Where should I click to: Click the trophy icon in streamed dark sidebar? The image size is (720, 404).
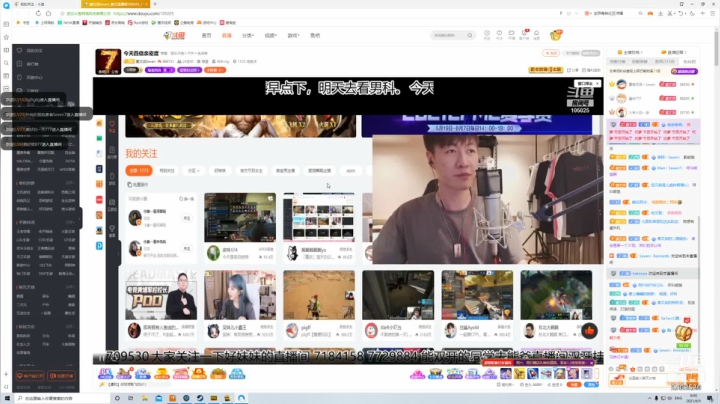112,230
